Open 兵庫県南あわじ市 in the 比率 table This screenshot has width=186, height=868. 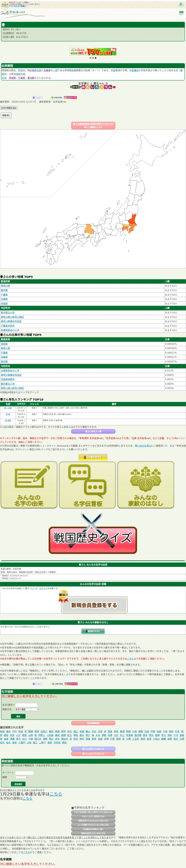coord(10,371)
